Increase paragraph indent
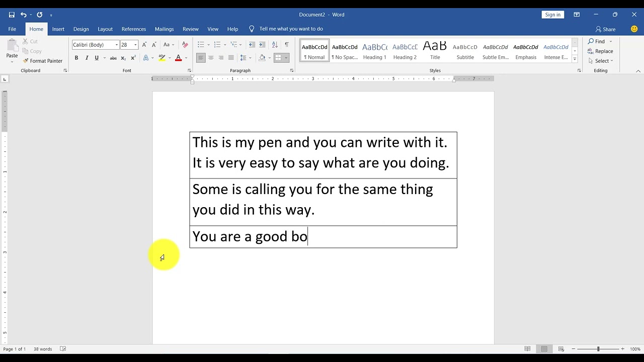The height and width of the screenshot is (362, 644). coord(262,45)
